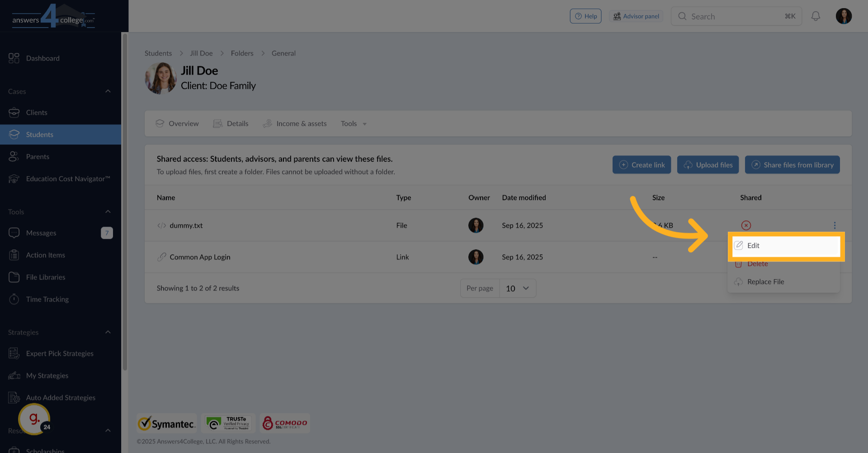Click the General breadcrumb text
Image resolution: width=868 pixels, height=453 pixels.
tap(283, 53)
